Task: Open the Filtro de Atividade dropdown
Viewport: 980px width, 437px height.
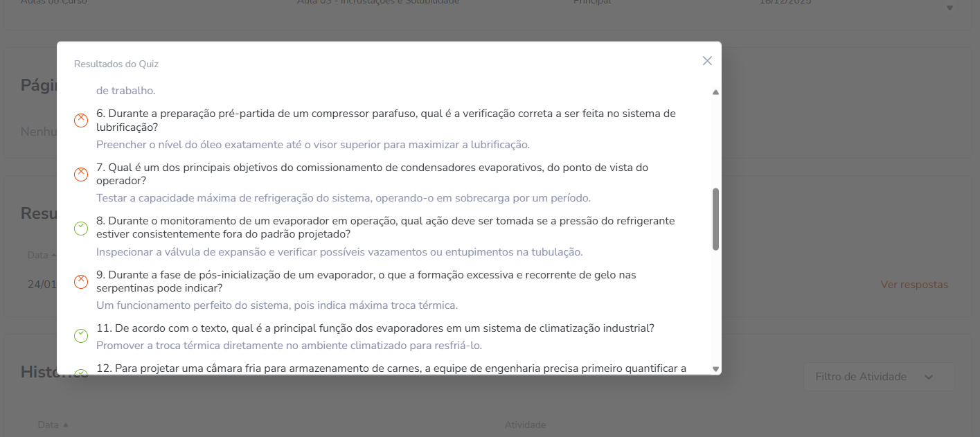Action: point(878,377)
